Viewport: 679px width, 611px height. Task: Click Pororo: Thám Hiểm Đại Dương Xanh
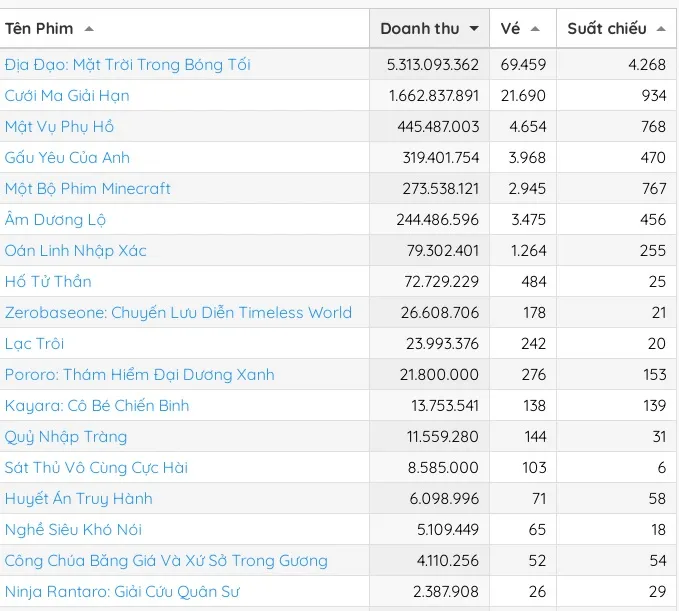click(139, 375)
